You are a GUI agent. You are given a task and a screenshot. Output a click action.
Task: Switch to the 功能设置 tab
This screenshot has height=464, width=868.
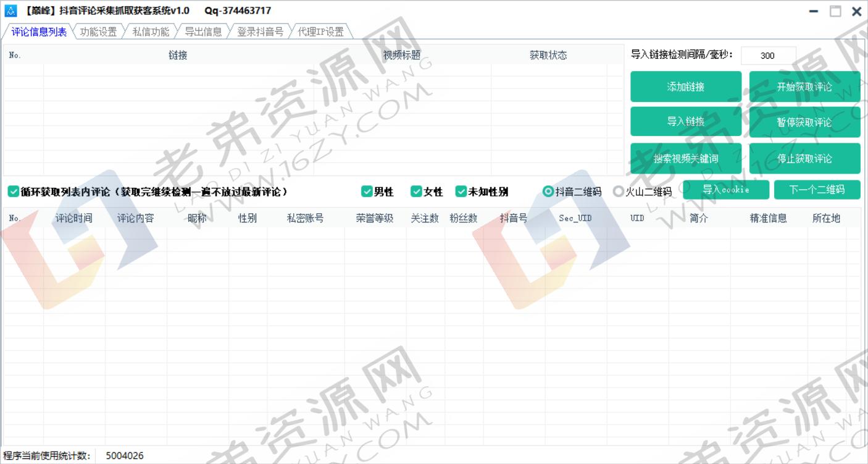[x=98, y=32]
